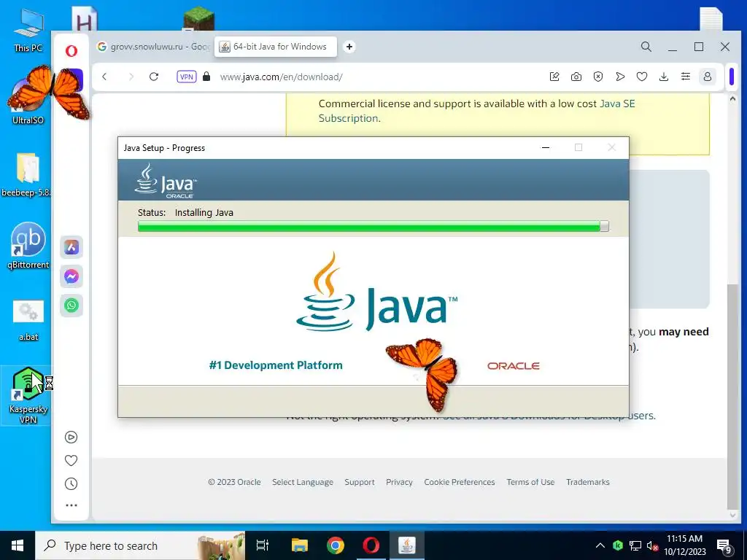Open the browser downloads icon
The image size is (747, 560).
tap(664, 77)
